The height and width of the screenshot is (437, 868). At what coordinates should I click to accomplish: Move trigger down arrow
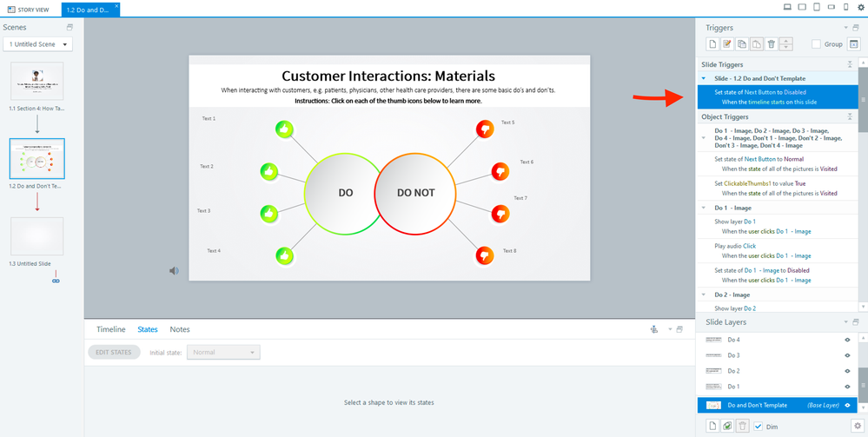point(786,48)
